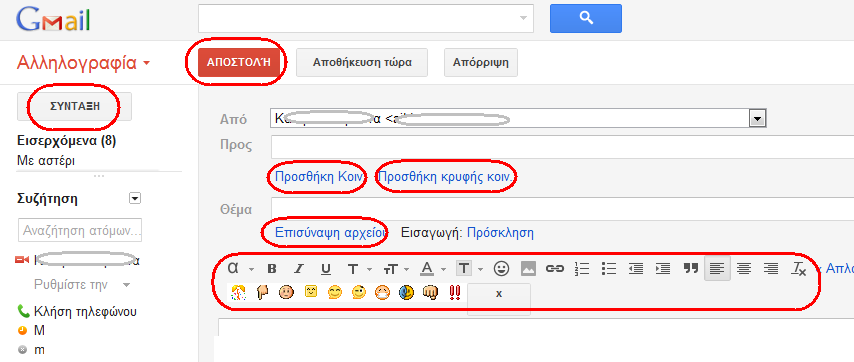Click into the Θέμα subject field
The height and width of the screenshot is (362, 854).
(562, 208)
